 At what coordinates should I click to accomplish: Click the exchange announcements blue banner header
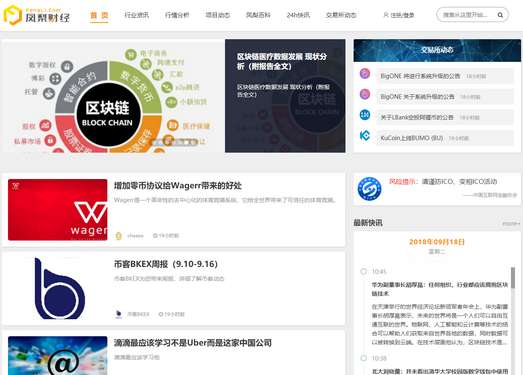437,50
